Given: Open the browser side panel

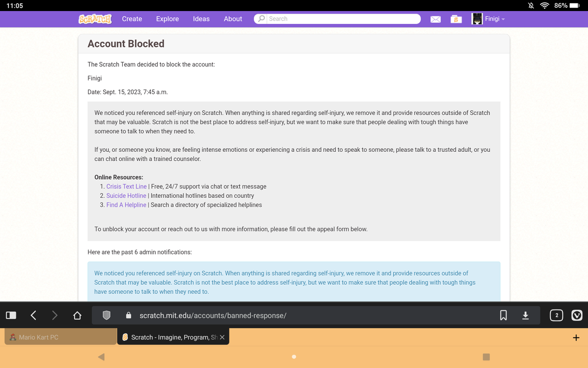Looking at the screenshot, I should coord(11,315).
